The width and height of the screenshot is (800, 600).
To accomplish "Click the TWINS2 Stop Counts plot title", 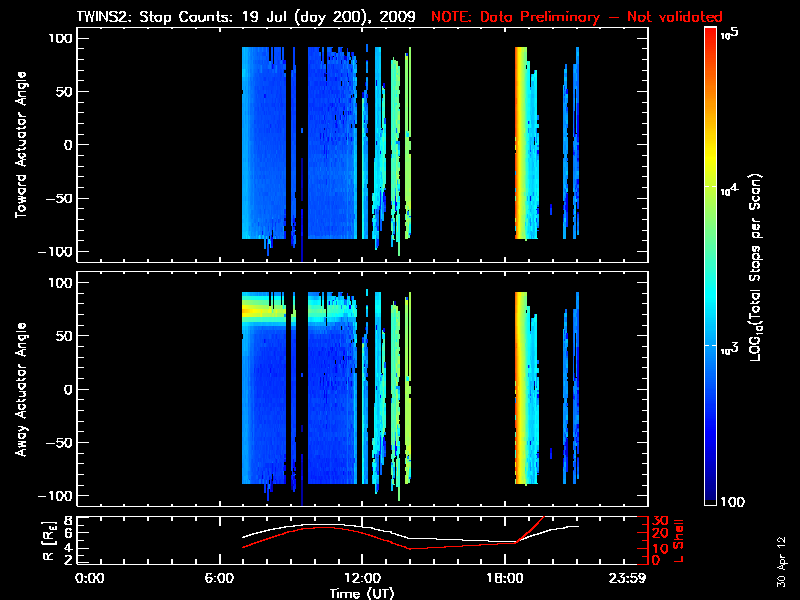I will point(245,17).
